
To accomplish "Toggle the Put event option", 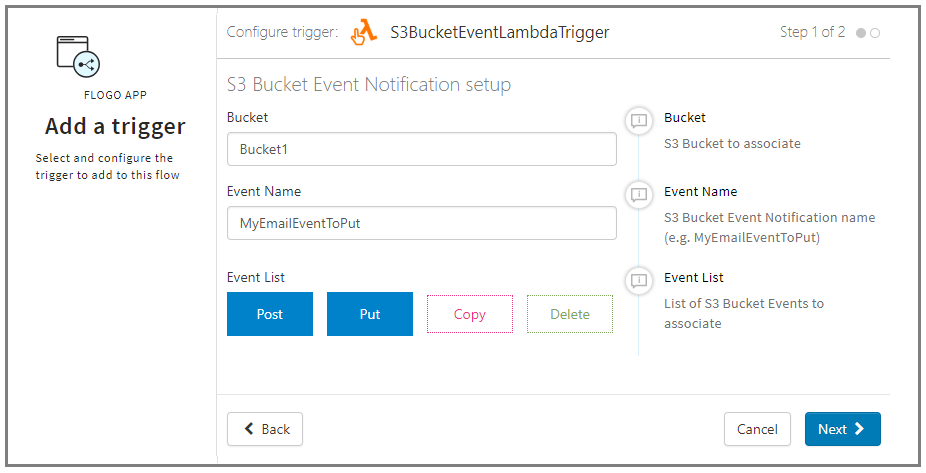I will tap(370, 314).
